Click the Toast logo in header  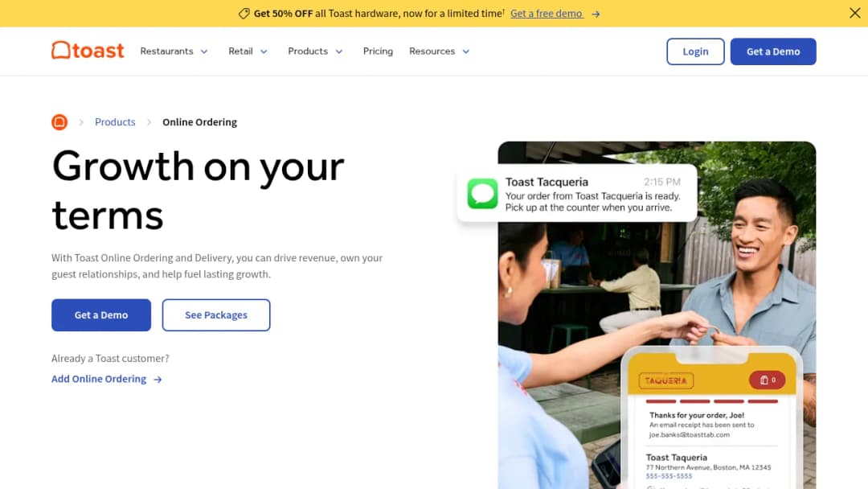[88, 51]
